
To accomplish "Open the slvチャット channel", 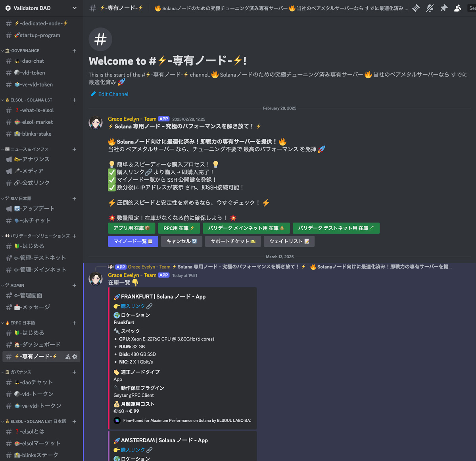I will [x=42, y=220].
